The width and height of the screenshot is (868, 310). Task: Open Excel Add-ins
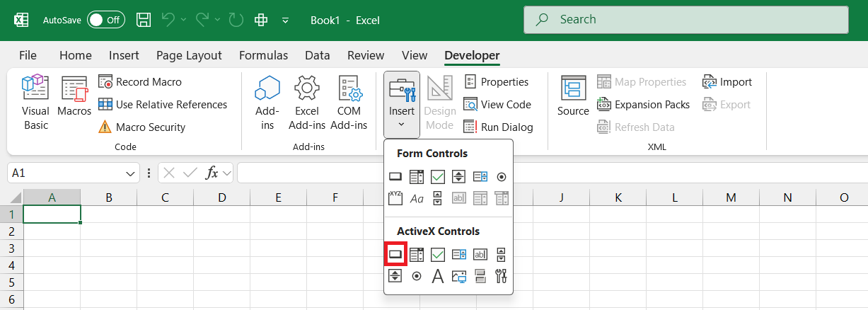(307, 103)
